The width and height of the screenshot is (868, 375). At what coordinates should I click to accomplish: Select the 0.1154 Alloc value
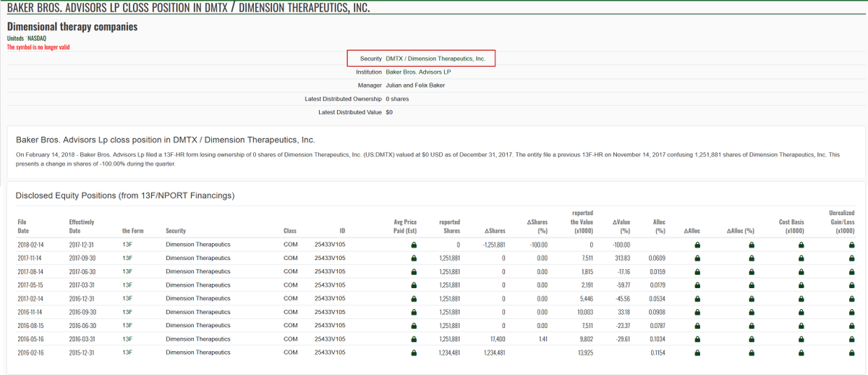658,353
